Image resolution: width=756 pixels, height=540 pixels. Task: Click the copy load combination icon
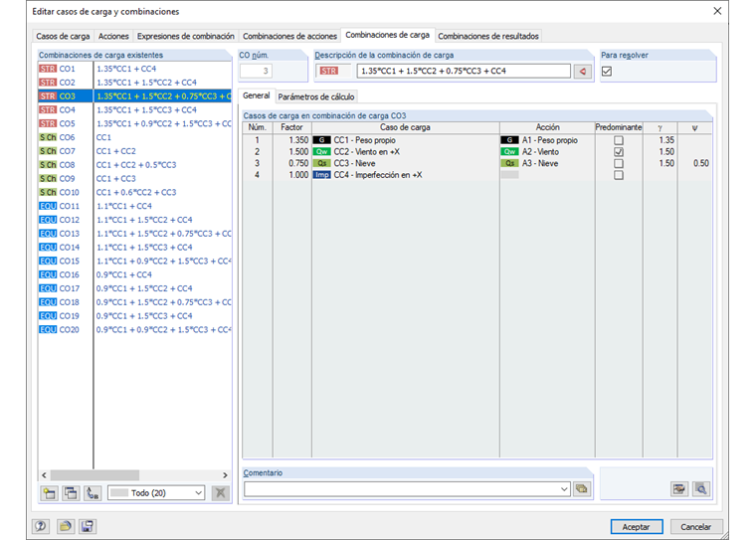pos(71,493)
